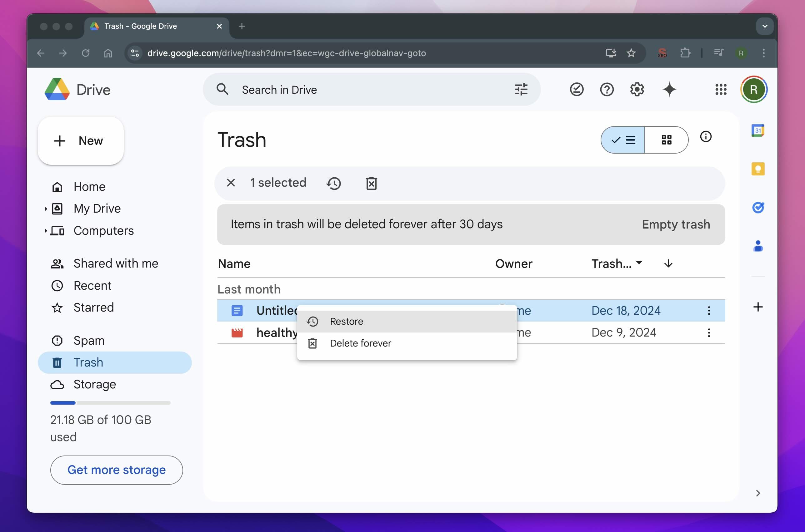Click the Gemini AI sparkle icon
The height and width of the screenshot is (532, 805).
(669, 90)
